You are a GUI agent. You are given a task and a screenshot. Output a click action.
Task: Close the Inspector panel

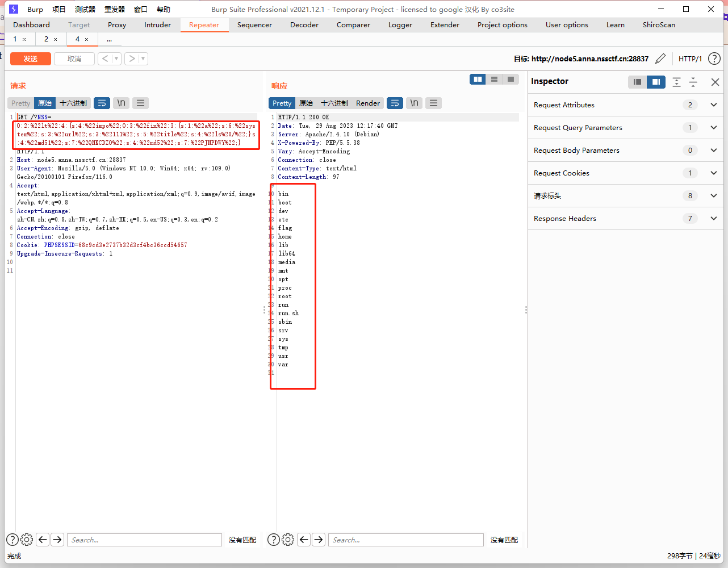(715, 82)
